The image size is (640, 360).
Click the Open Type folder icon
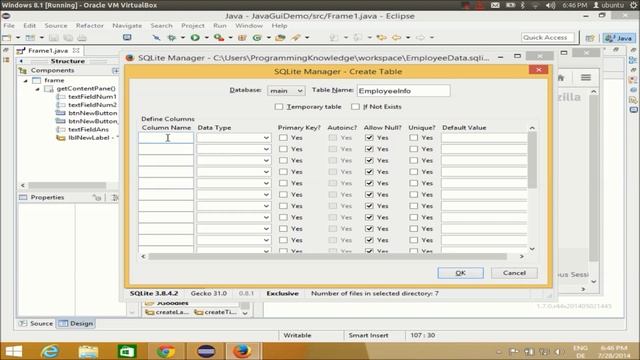pyautogui.click(x=280, y=38)
